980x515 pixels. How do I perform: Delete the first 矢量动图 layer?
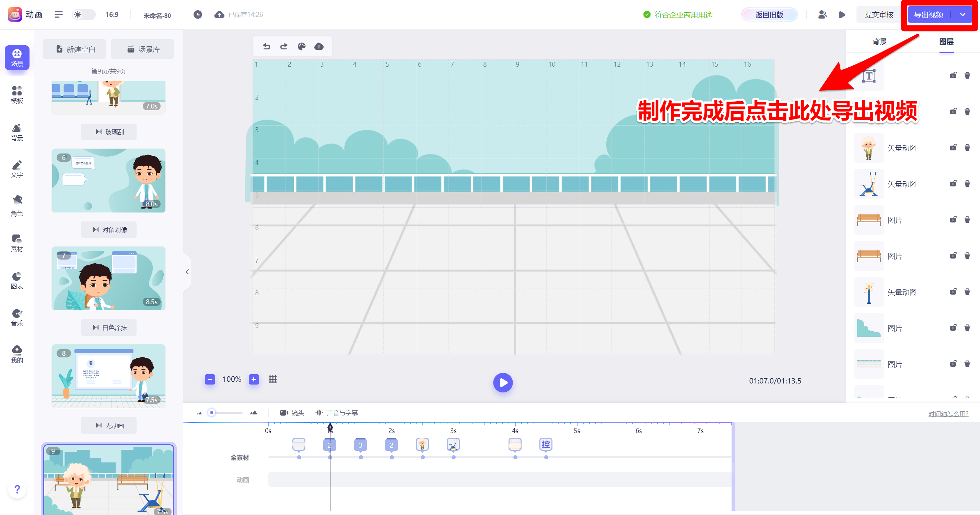click(x=967, y=147)
